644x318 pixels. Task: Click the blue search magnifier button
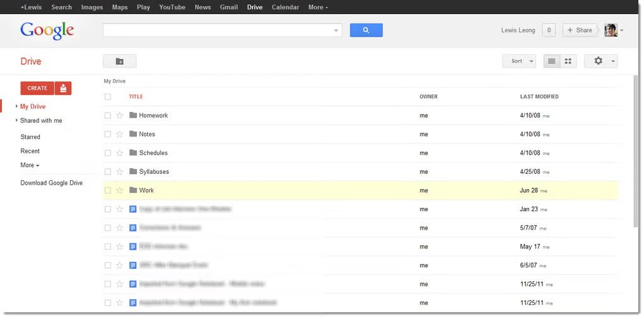tap(366, 30)
